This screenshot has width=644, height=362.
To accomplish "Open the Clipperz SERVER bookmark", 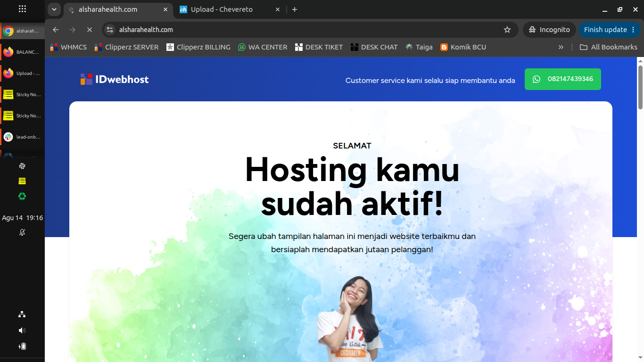I will (x=126, y=47).
